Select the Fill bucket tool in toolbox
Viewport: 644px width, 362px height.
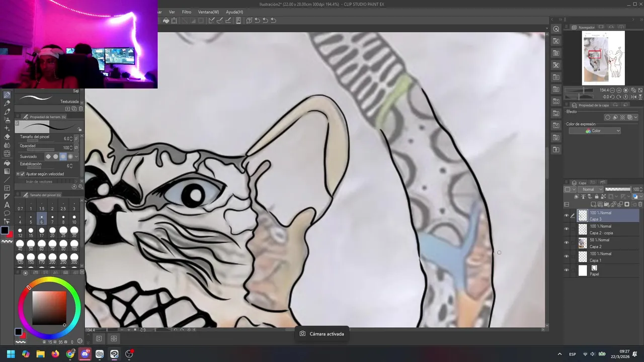pos(7,163)
